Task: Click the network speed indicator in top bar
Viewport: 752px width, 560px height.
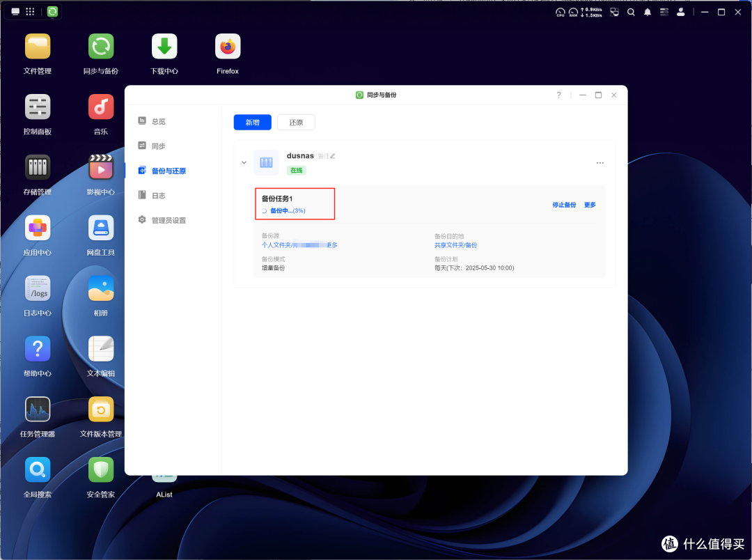Action: click(x=591, y=13)
